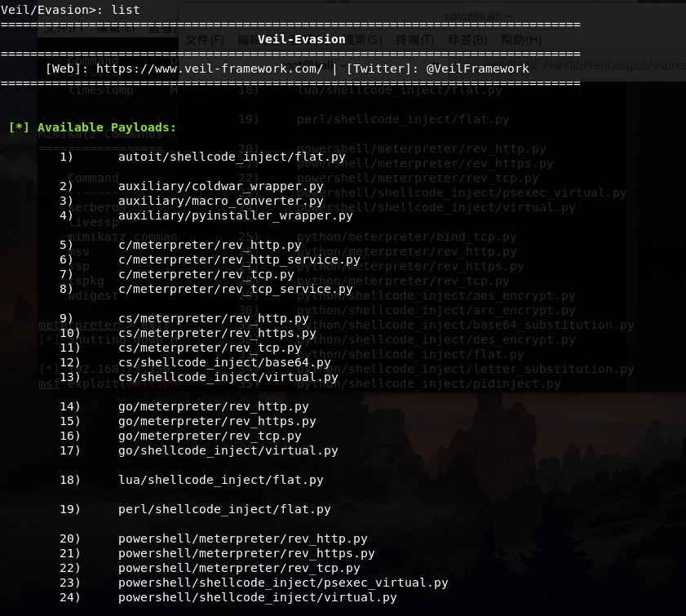Viewport: 686px width, 616px height.
Task: Select cs/shellcode_inject/base64.py payload entry
Action: [224, 362]
